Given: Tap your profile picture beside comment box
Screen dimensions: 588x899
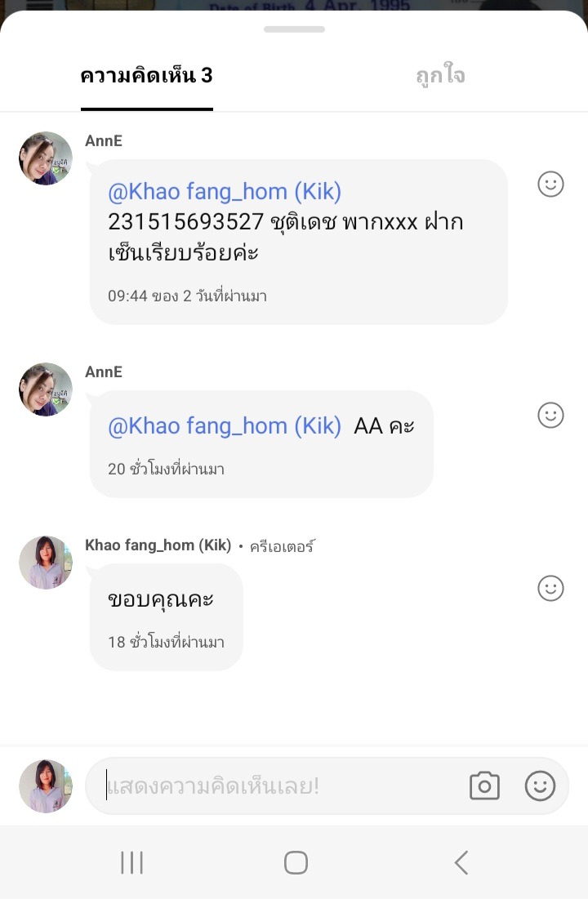Looking at the screenshot, I should pos(46,786).
